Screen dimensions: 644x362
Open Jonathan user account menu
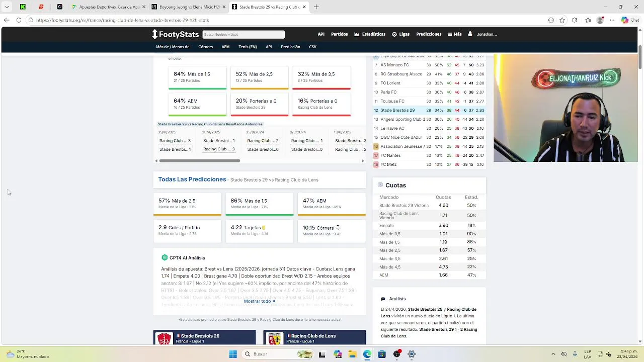click(482, 34)
